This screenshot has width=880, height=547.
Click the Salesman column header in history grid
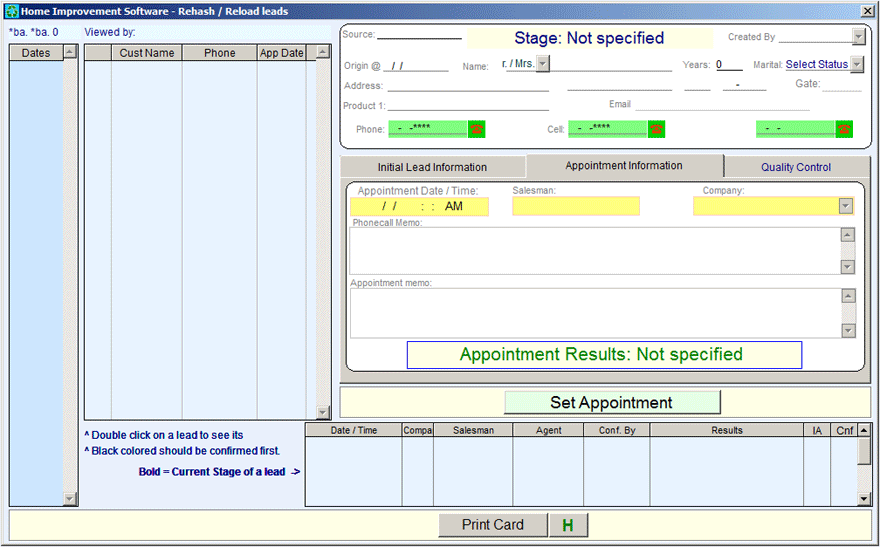coord(473,430)
